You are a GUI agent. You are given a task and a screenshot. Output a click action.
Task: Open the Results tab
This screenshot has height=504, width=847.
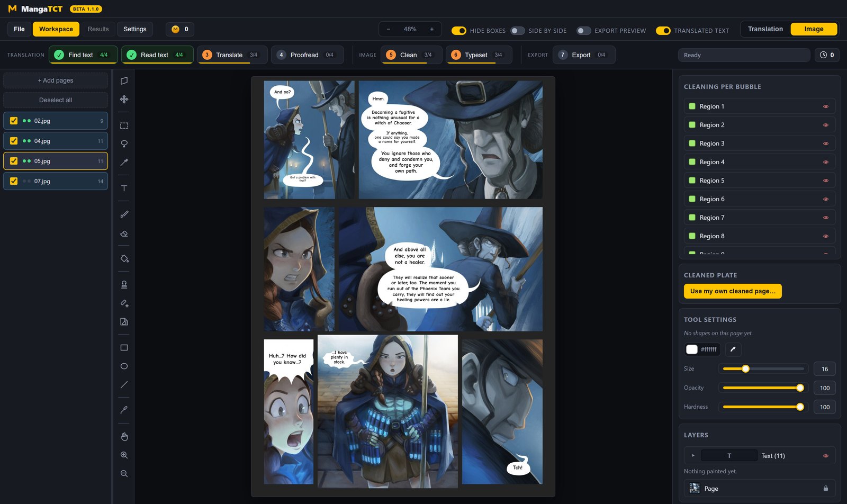(x=98, y=29)
